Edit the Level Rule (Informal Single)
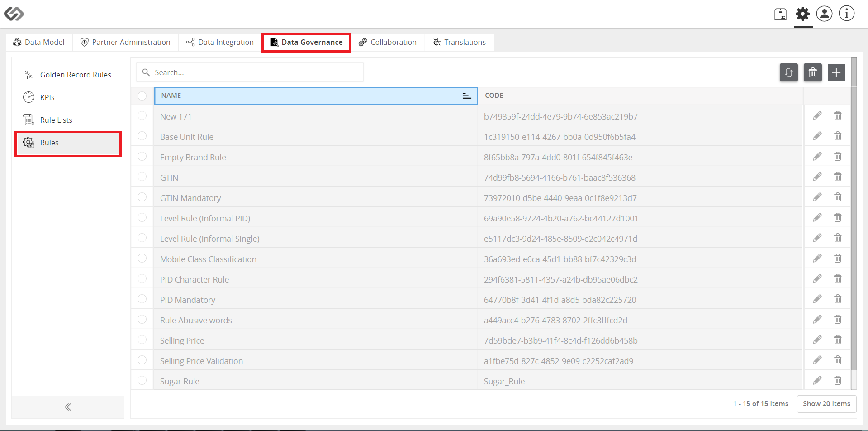This screenshot has width=868, height=431. (x=817, y=238)
